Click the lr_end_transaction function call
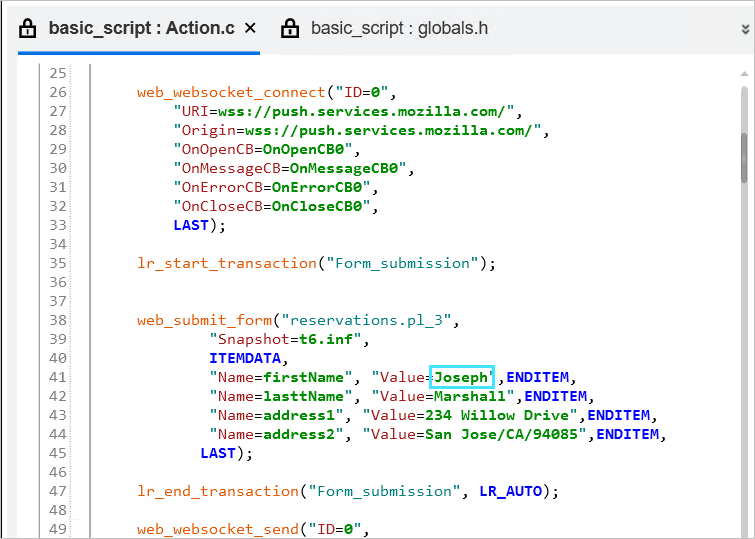This screenshot has width=755, height=539. click(x=218, y=491)
